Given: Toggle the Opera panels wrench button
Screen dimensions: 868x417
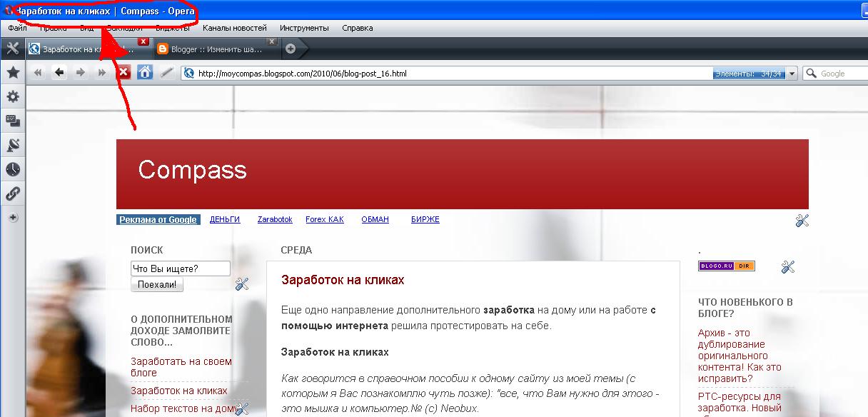Looking at the screenshot, I should (x=12, y=49).
